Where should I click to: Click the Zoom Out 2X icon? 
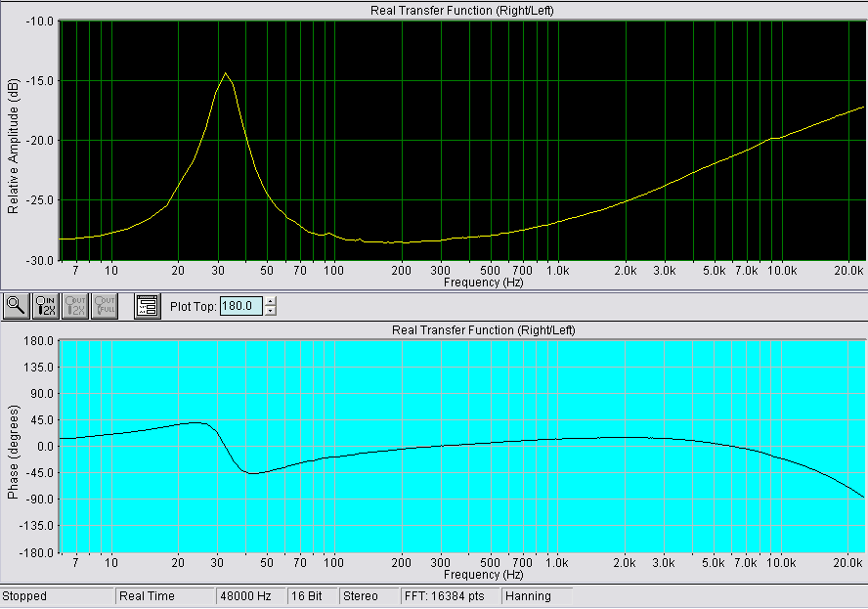tap(74, 306)
